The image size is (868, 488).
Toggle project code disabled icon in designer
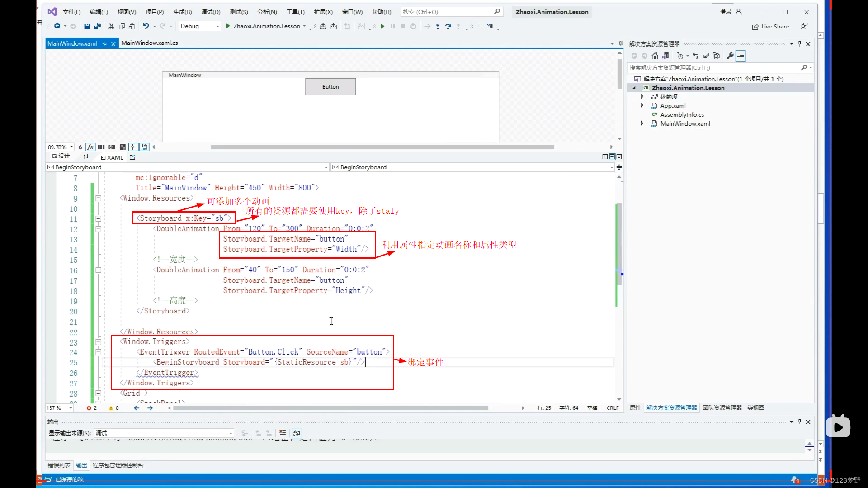(x=144, y=147)
